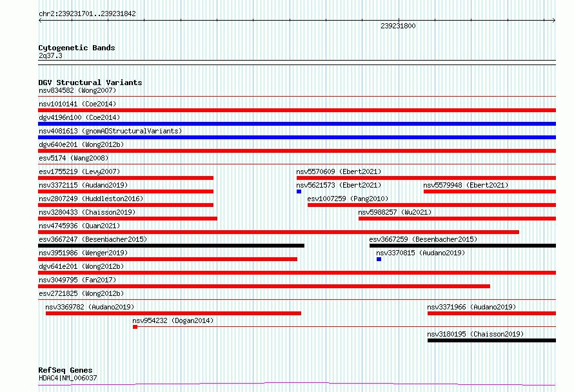The width and height of the screenshot is (574, 392).
Task: Click the red nsv3951986 variant bar
Action: click(x=168, y=259)
